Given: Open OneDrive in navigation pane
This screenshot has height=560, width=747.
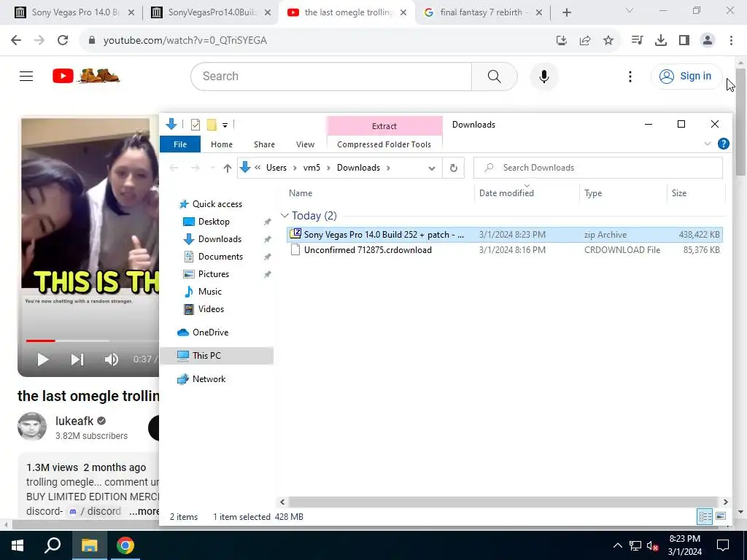Looking at the screenshot, I should pyautogui.click(x=210, y=332).
